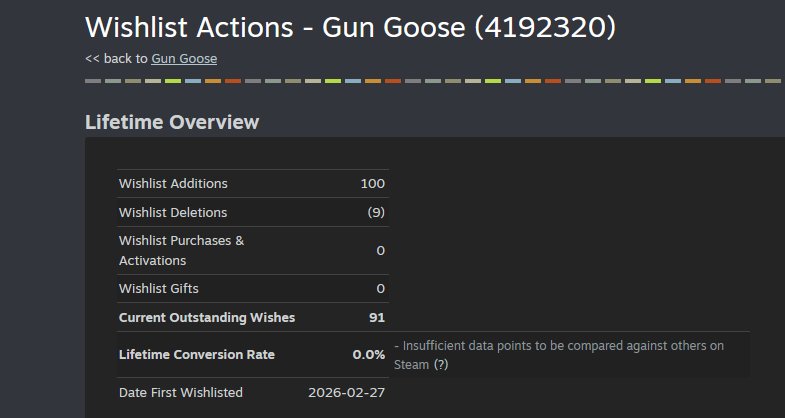Click the Wishlist Deletions label
This screenshot has width=785, height=418.
(173, 212)
